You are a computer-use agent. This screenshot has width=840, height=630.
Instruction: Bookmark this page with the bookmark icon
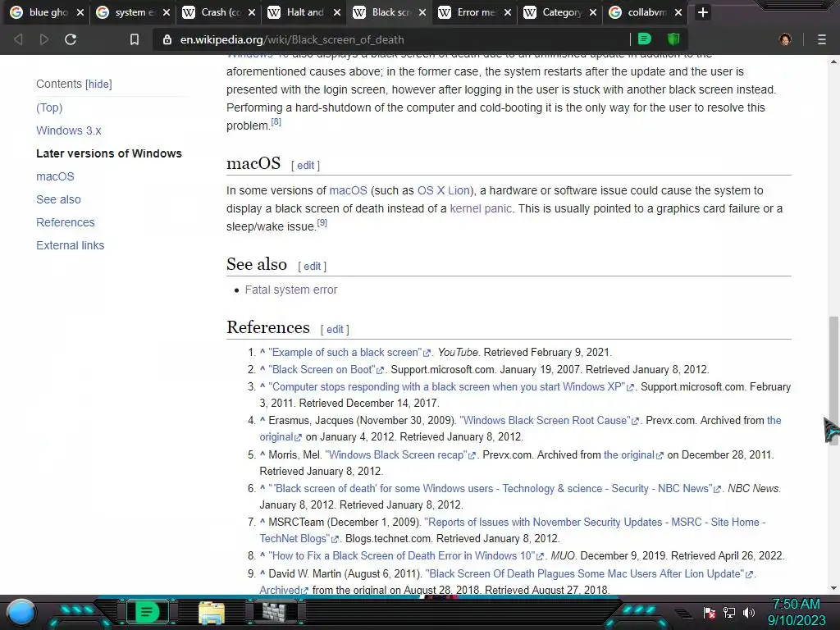pyautogui.click(x=135, y=39)
